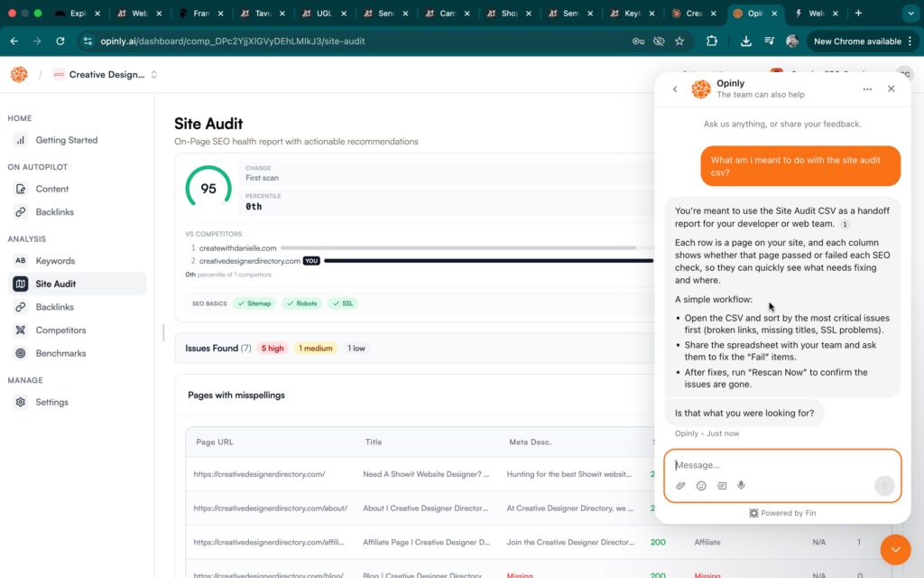The image size is (924, 578).
Task: Click the 95 site audit score gauge
Action: coord(208,188)
